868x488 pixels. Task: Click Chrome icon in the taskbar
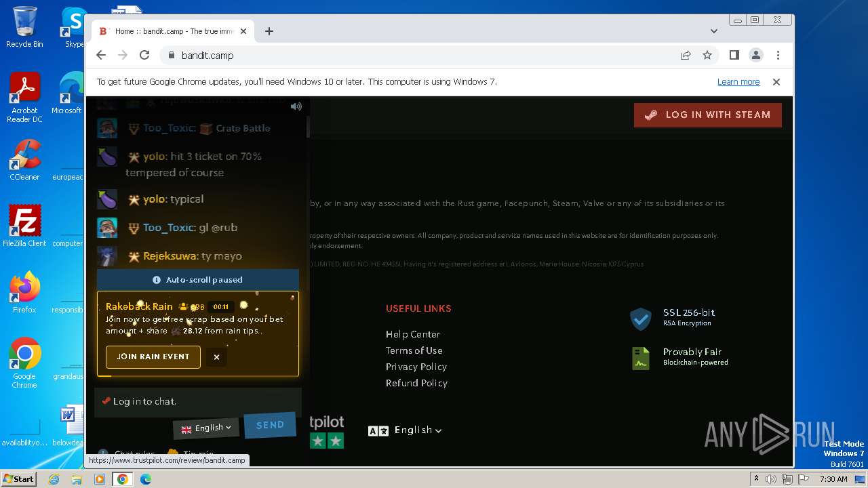(x=123, y=479)
